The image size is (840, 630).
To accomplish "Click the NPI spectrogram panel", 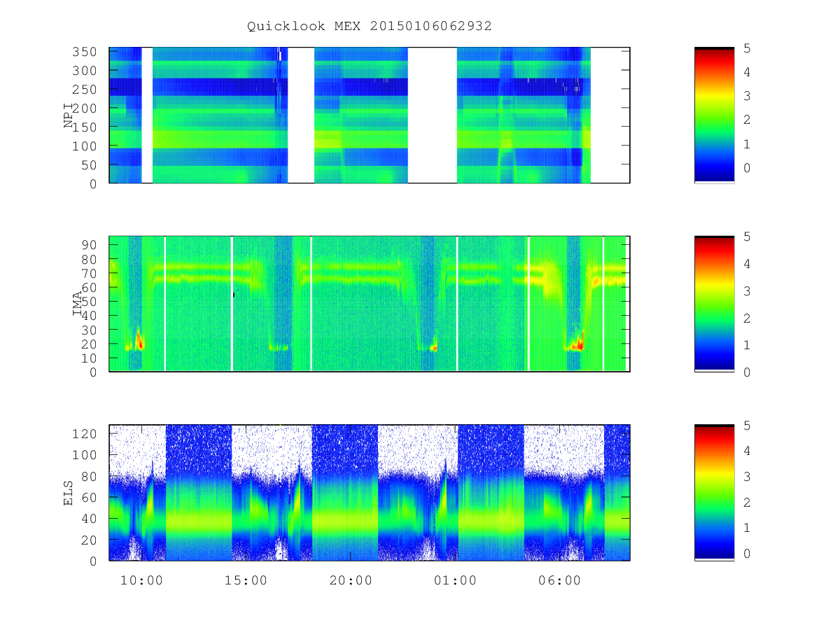I will point(370,115).
